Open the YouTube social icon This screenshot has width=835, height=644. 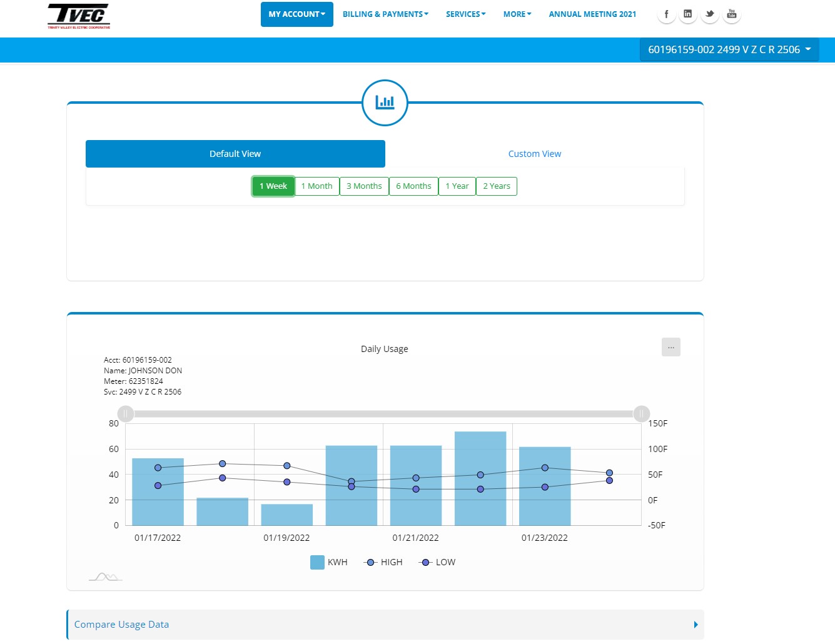coord(731,14)
